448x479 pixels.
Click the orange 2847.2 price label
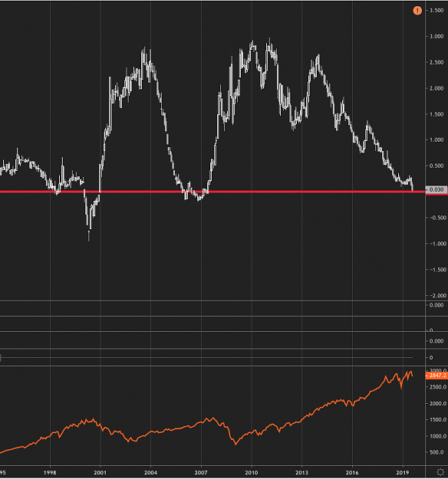[x=436, y=375]
